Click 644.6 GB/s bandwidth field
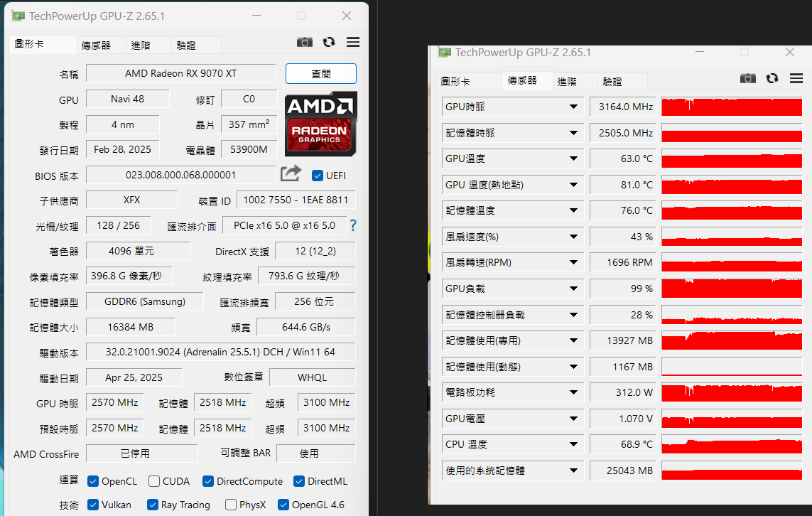This screenshot has height=516, width=812. coord(306,327)
